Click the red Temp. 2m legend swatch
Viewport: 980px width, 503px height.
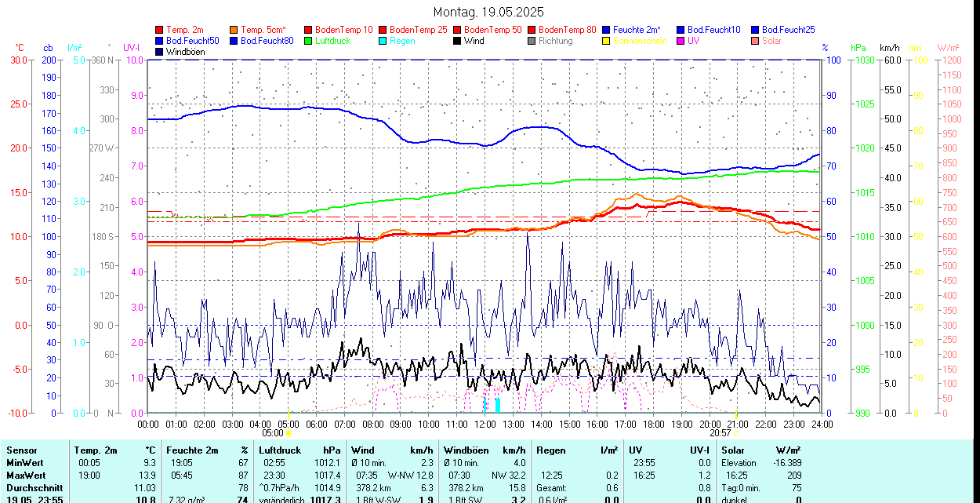point(160,30)
